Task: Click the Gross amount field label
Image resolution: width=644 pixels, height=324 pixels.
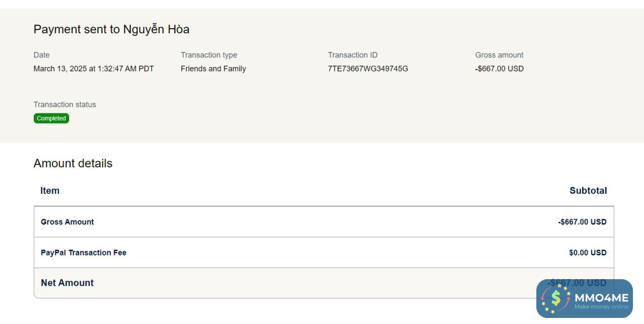Action: (499, 55)
